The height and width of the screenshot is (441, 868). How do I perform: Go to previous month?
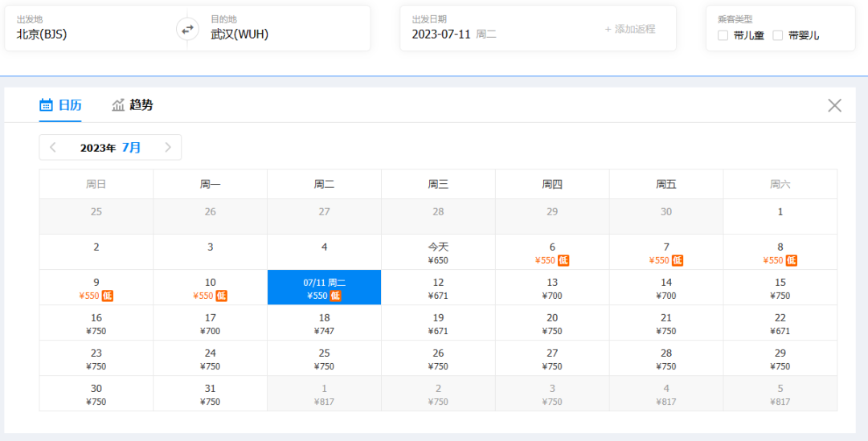coord(53,148)
